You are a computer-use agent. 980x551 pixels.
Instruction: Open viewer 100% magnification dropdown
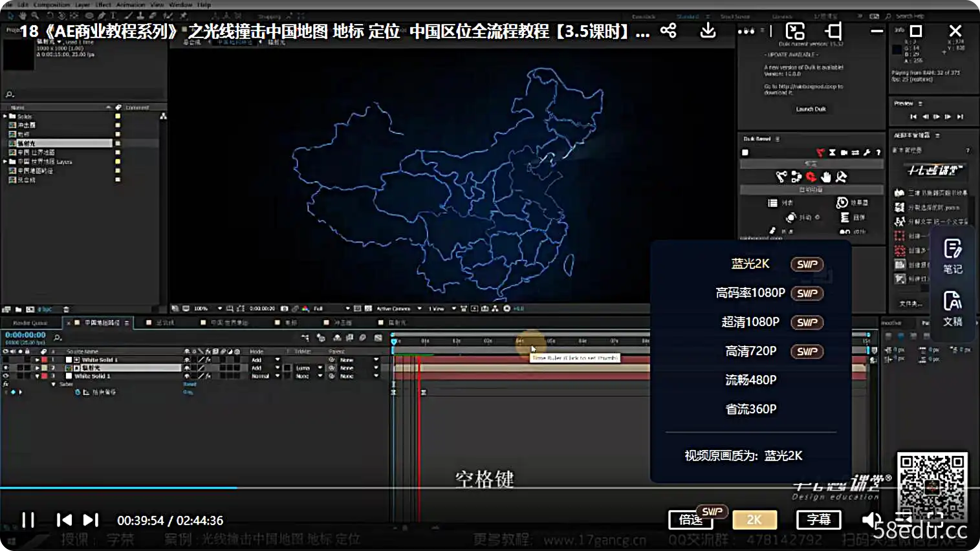[207, 308]
